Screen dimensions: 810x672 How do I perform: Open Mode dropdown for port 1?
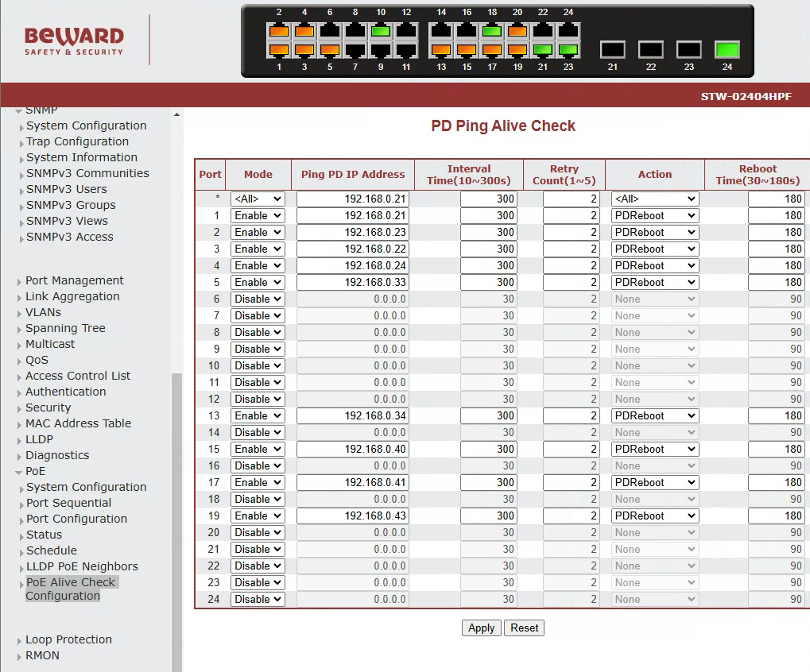pos(258,216)
